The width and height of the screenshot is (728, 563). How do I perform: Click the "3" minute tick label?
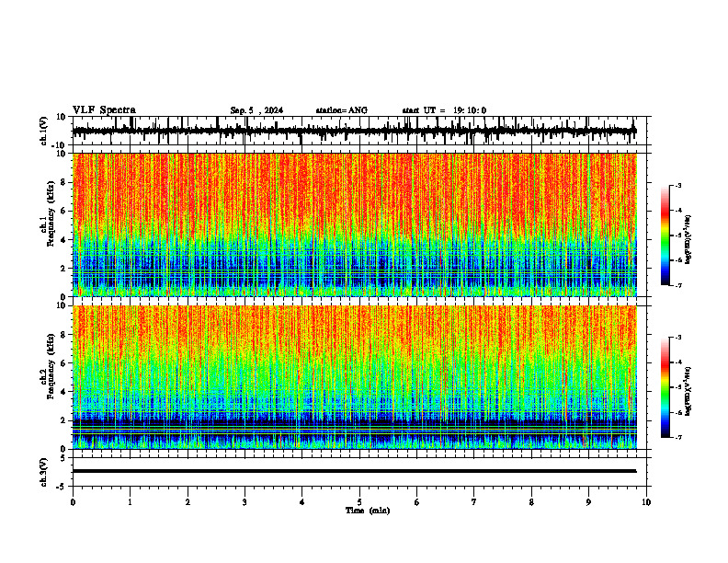[245, 502]
